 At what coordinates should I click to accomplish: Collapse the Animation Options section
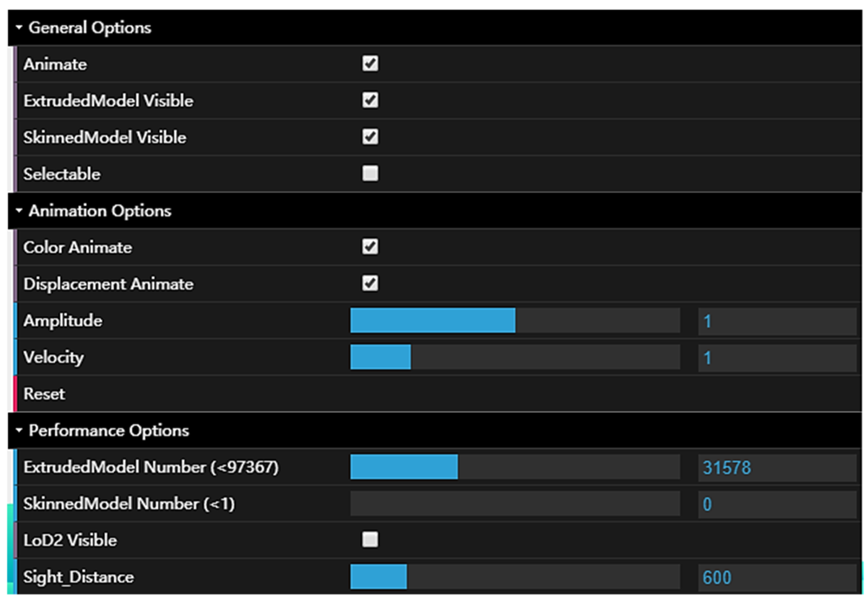[x=19, y=211]
